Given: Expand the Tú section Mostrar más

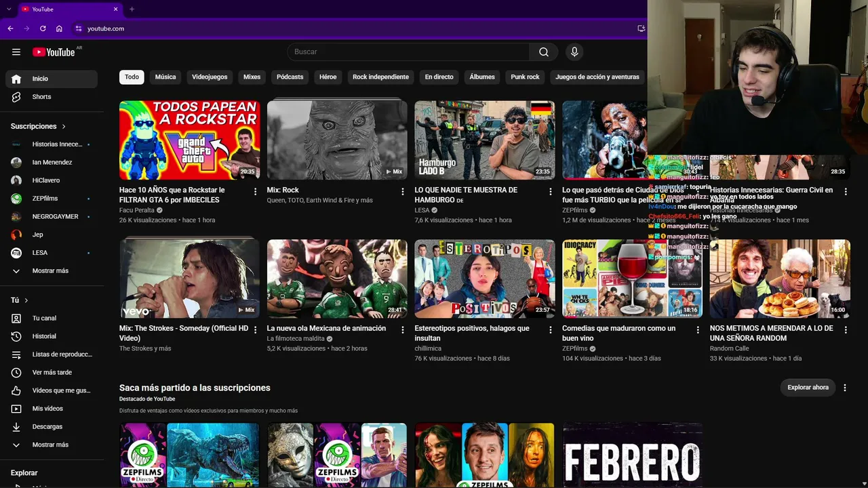Looking at the screenshot, I should click(52, 445).
